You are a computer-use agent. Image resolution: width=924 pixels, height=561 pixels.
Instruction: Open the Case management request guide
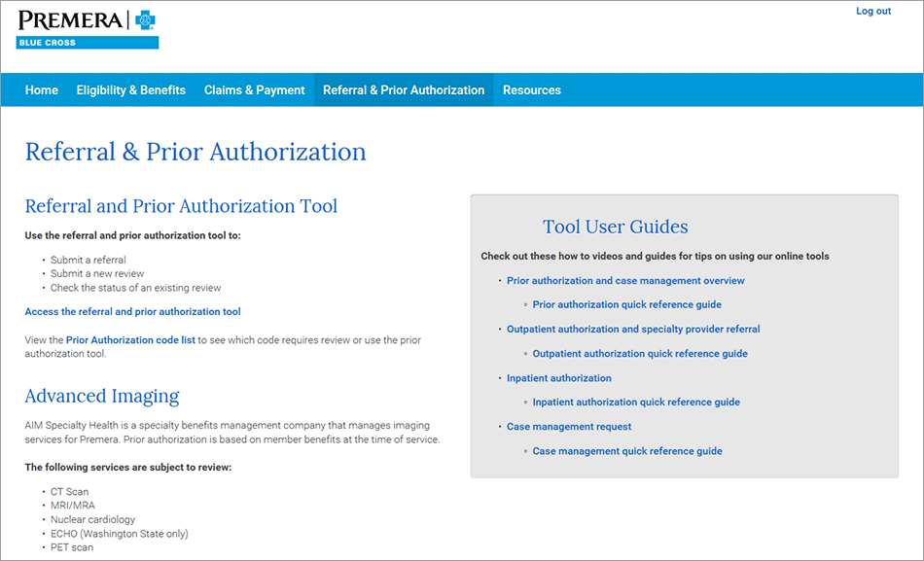pyautogui.click(x=569, y=427)
